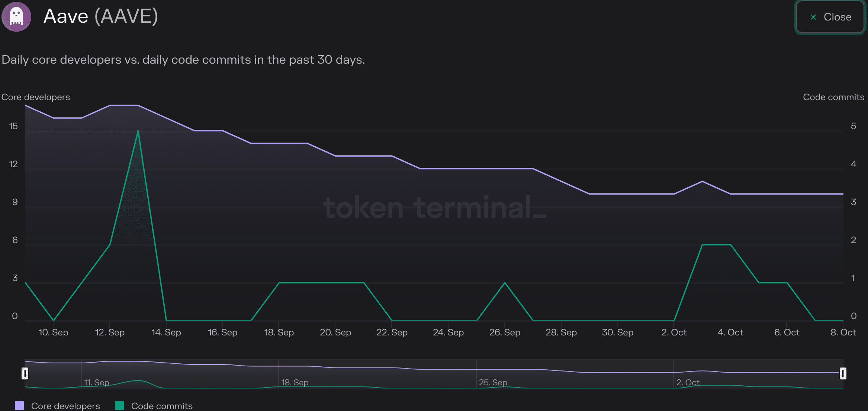This screenshot has height=411, width=868.
Task: Click the x-axis label 26. Sep
Action: coord(505,332)
